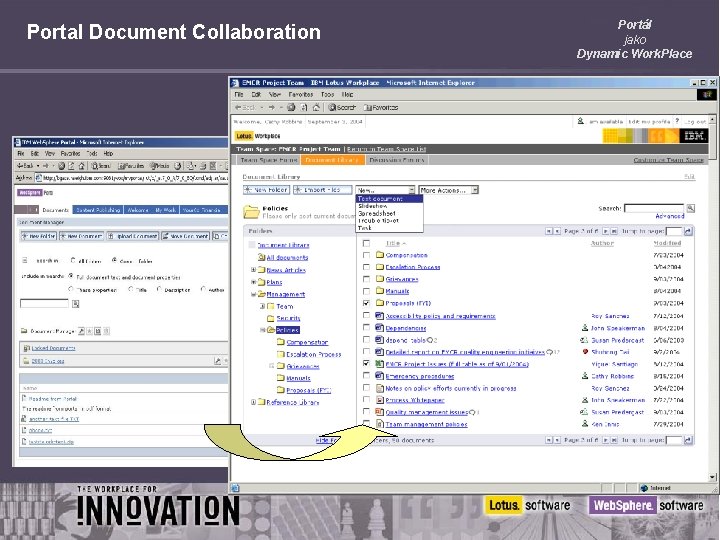Choose Slideshow from the New dropdown list

389,206
